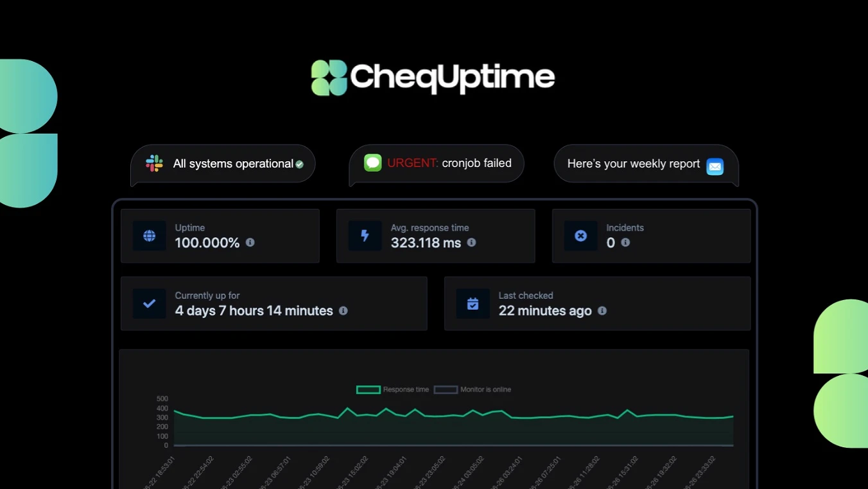Click the 'Last checked' label

click(x=526, y=296)
